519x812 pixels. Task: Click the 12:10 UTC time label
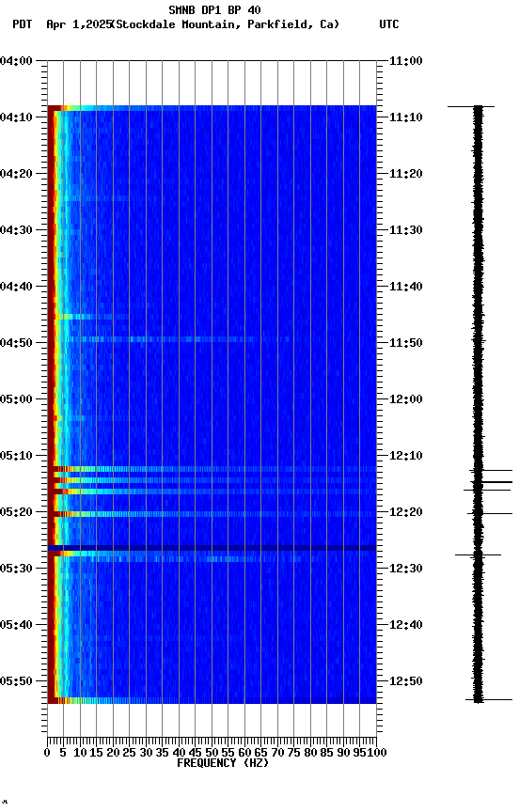406,456
